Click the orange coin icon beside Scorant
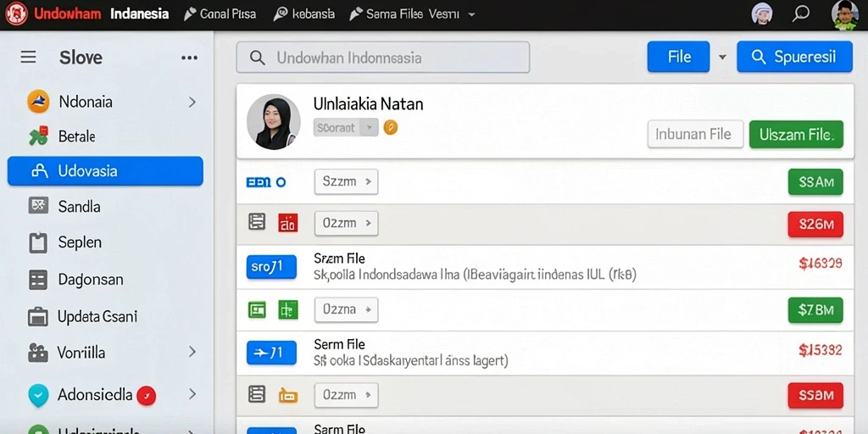The height and width of the screenshot is (434, 868). pos(390,128)
